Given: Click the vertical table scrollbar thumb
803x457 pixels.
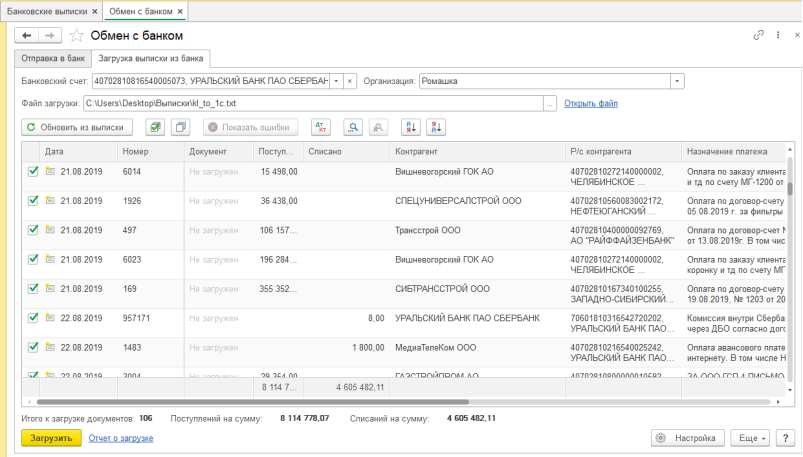Looking at the screenshot, I should click(x=790, y=190).
